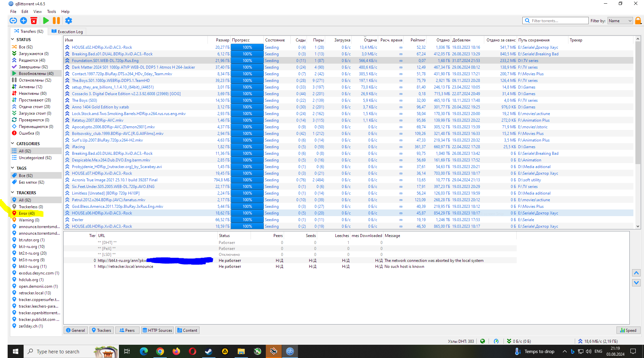Select torrent Breaking.Bad.s01.DUAL.BDRip.XviD.AC3.-Rock

pyautogui.click(x=348, y=54)
